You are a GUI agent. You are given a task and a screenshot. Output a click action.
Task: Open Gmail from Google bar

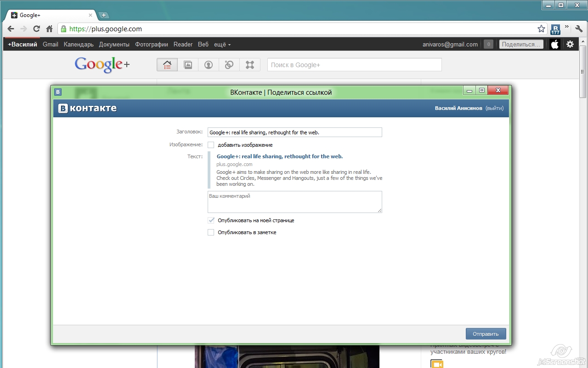pos(51,45)
